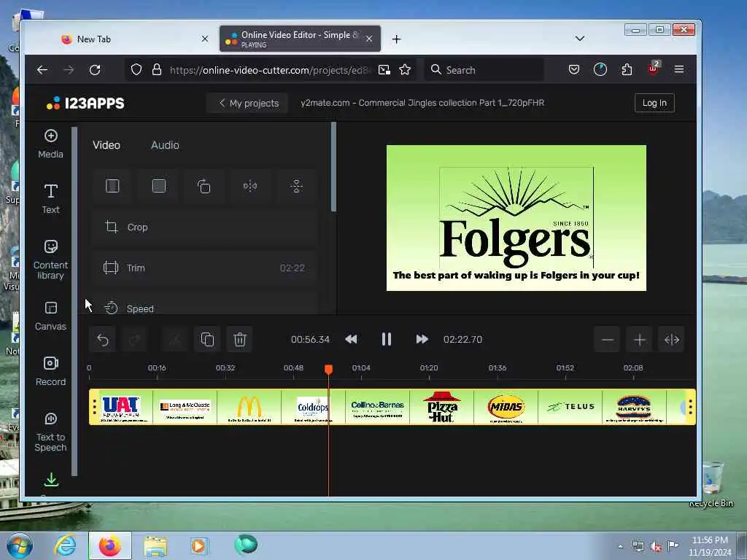Click the left clip trim handle
747x560 pixels.
tap(94, 407)
